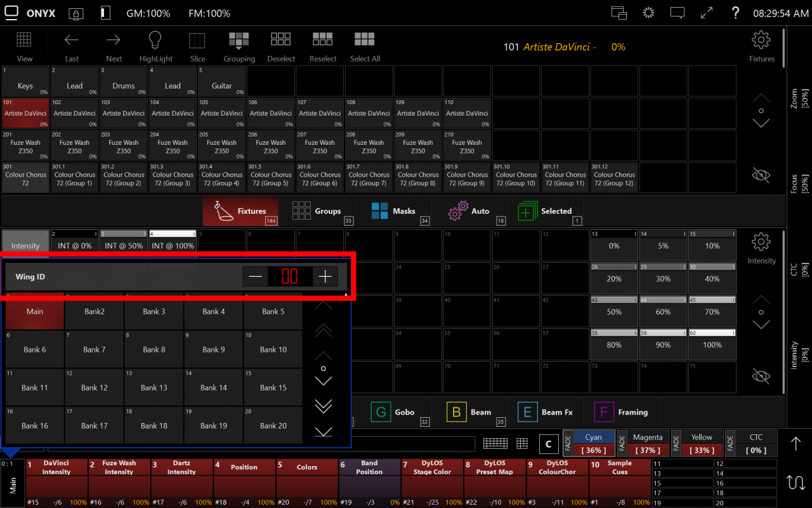812x508 pixels.
Task: Go to Last fixture arrow
Action: click(x=72, y=40)
